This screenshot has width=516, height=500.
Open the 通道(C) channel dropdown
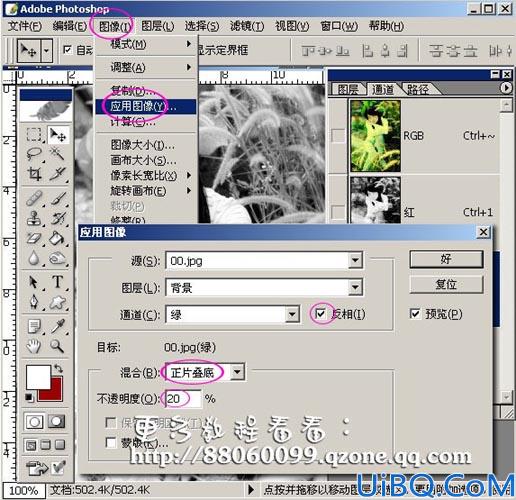pos(292,314)
